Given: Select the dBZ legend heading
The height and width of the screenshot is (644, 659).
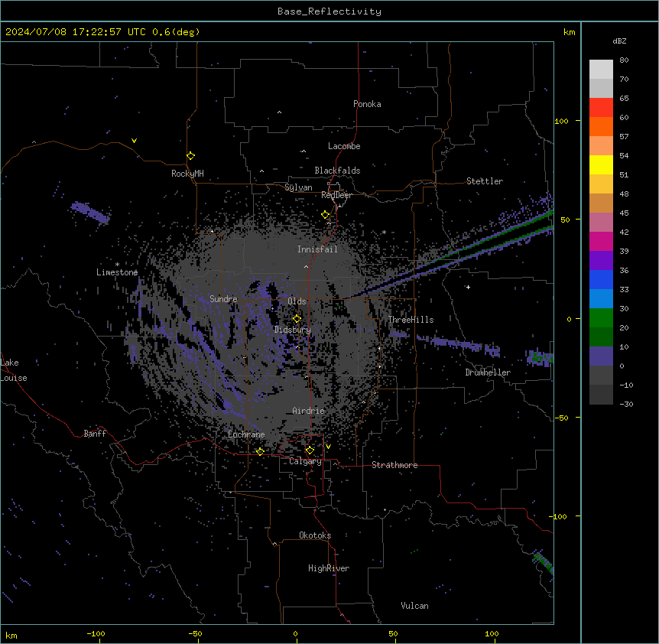Looking at the screenshot, I should pyautogui.click(x=619, y=41).
